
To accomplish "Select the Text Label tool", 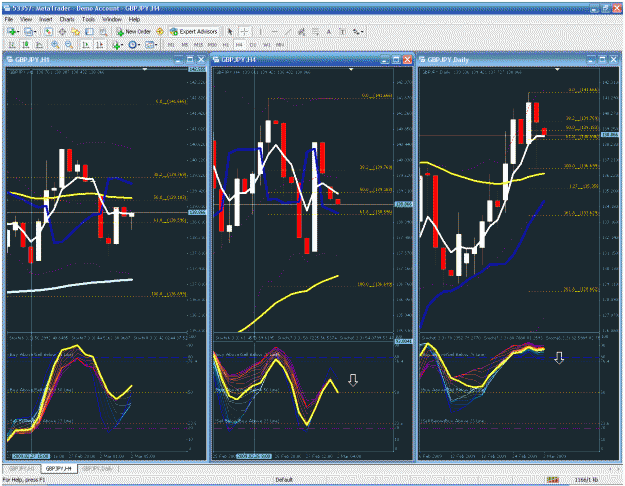I will (342, 32).
